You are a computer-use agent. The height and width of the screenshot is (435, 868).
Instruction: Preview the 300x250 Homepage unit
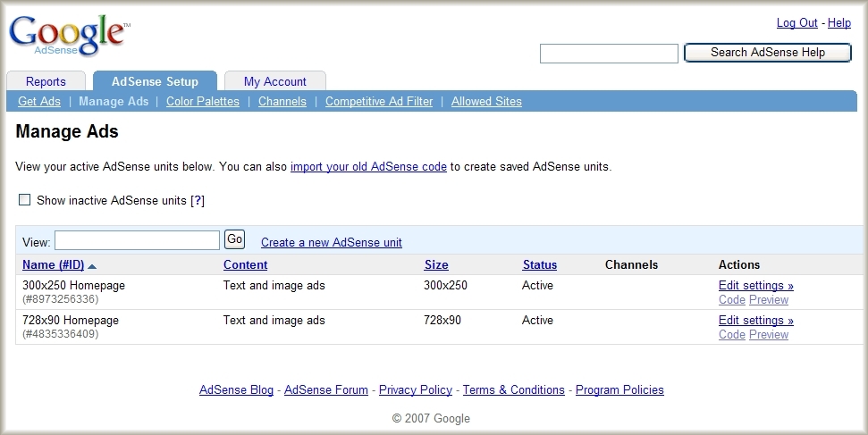point(769,300)
